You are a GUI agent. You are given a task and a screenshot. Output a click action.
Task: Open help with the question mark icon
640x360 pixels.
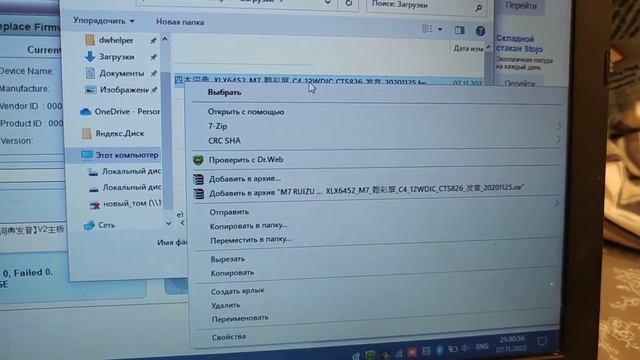click(480, 31)
